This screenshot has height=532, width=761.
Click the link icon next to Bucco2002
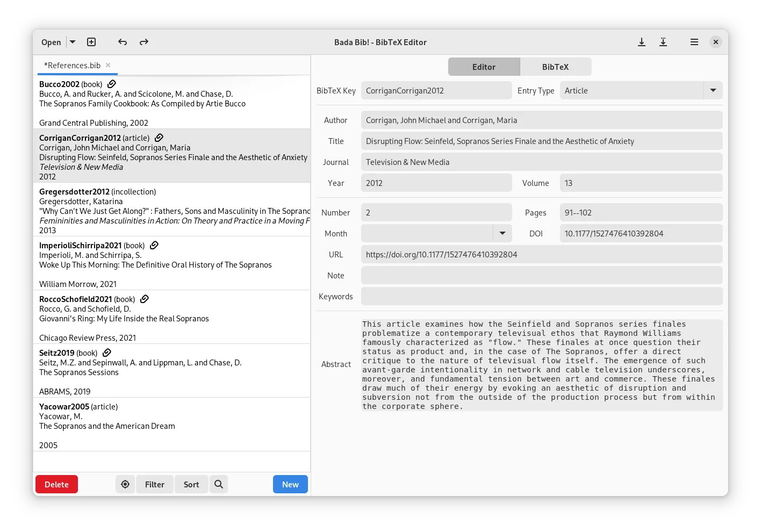(112, 84)
